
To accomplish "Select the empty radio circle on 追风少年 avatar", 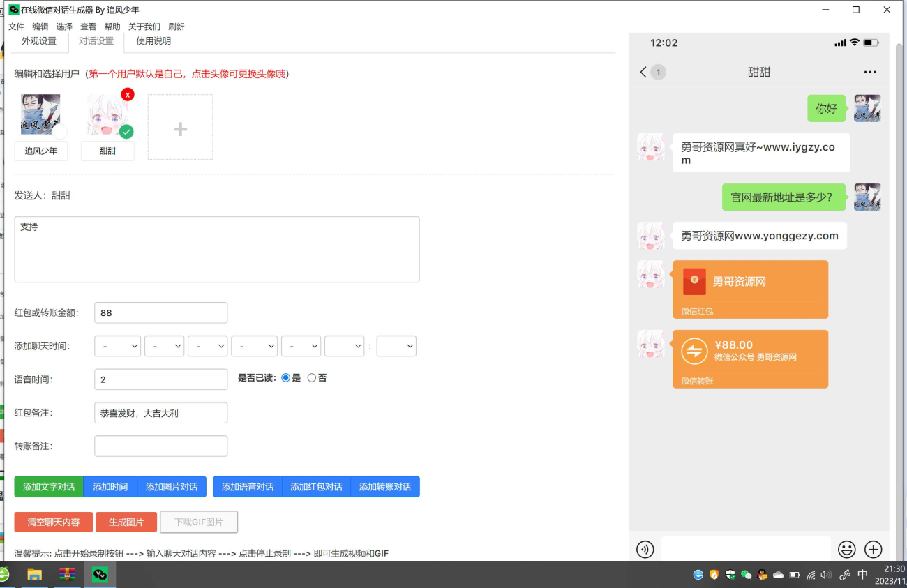I will (60, 131).
